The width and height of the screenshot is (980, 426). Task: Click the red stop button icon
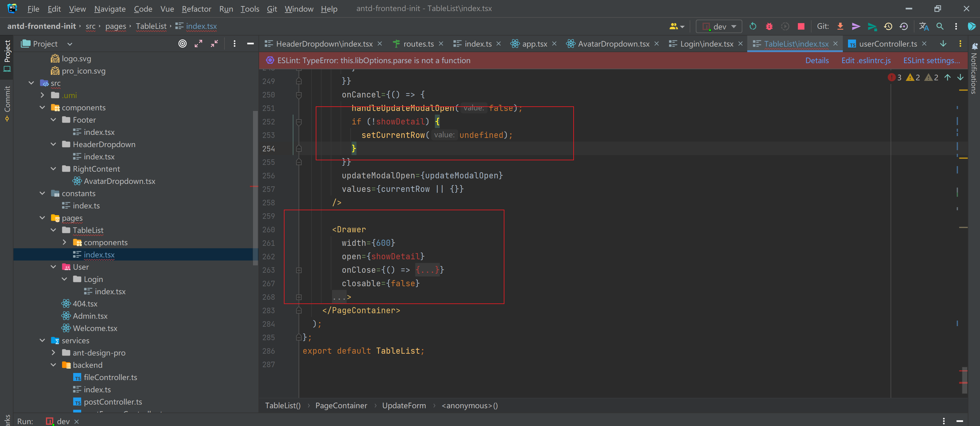pos(801,26)
